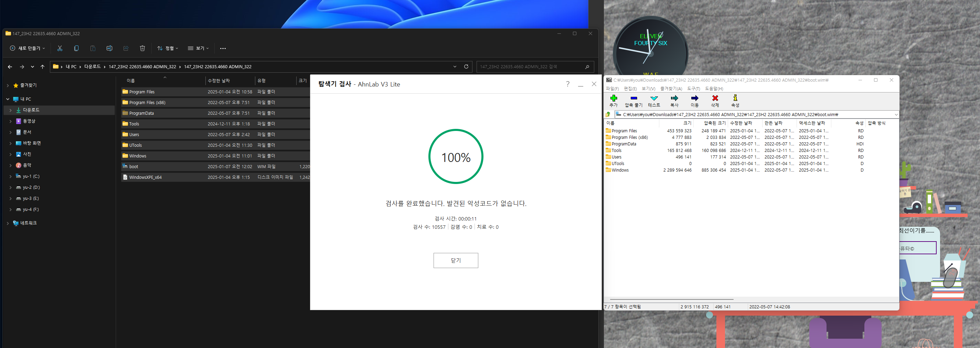
Task: Click the 닫기 button in AhnLab dialog
Action: pyautogui.click(x=455, y=260)
